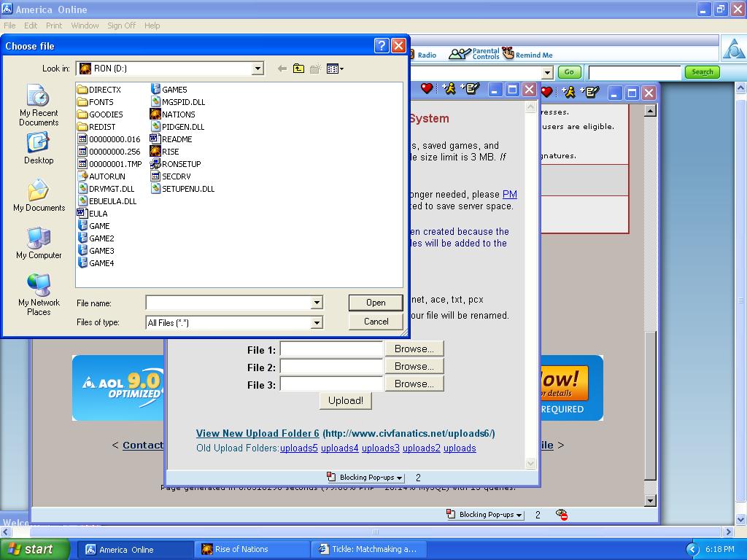747x560 pixels.
Task: Expand the Files of type dropdown
Action: (317, 323)
